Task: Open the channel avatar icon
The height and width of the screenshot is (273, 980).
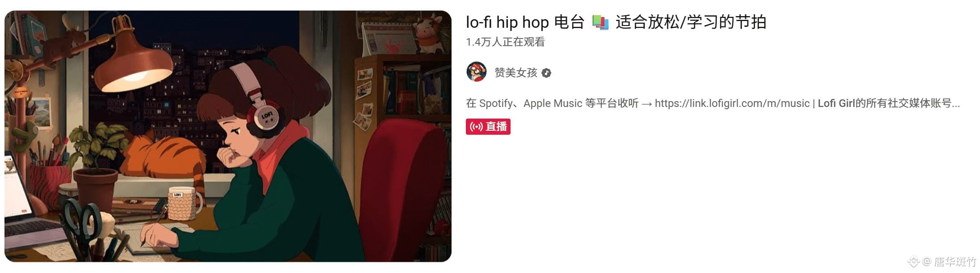Action: (x=477, y=72)
